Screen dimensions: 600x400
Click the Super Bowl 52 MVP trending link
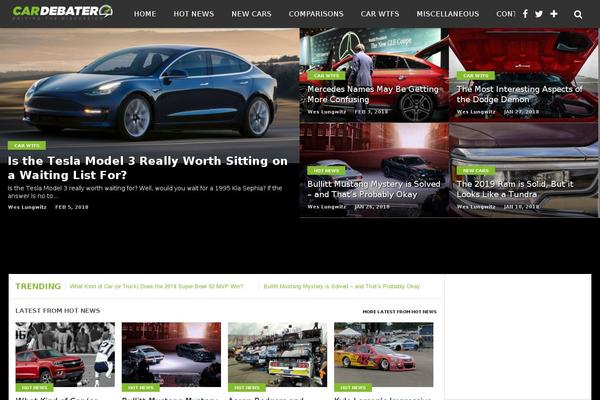pyautogui.click(x=157, y=286)
